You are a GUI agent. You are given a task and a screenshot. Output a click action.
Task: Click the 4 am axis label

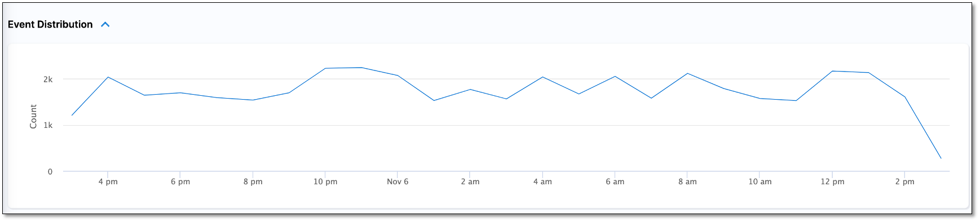pyautogui.click(x=542, y=181)
